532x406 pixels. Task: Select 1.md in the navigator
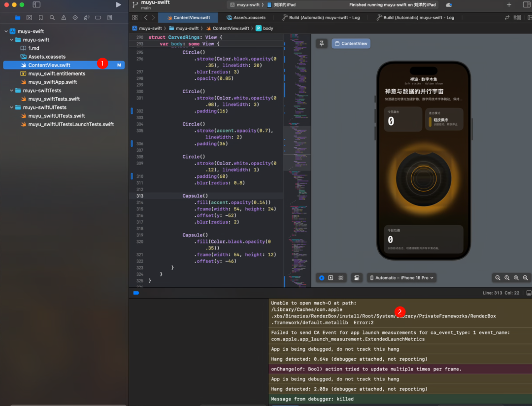point(30,48)
